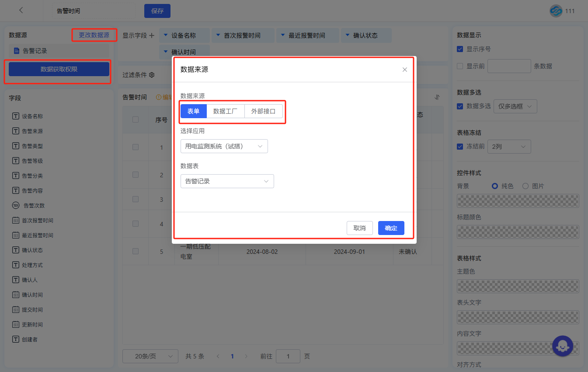Switch to the 数据工厂 tab
Screen dimensions: 588x372
[x=225, y=111]
